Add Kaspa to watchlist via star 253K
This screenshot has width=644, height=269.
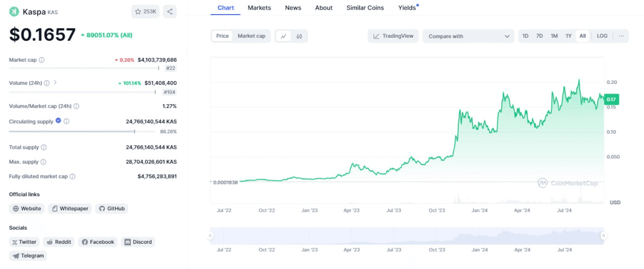click(x=145, y=12)
